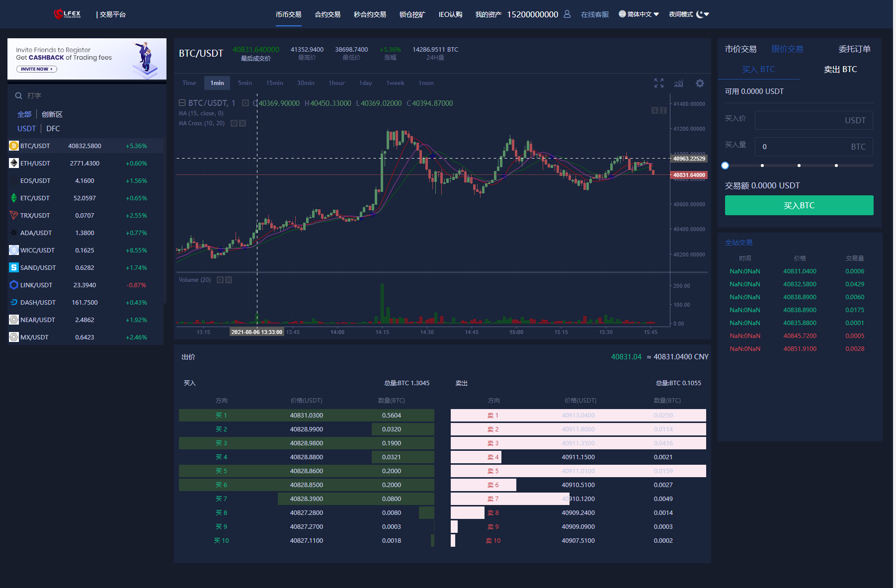Open the Volume (20) indicator settings gear
Viewport: 896px width, 588px height.
(x=220, y=280)
